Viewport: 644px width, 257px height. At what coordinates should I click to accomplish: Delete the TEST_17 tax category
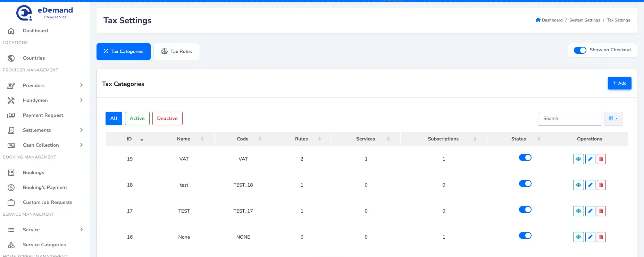pos(601,211)
